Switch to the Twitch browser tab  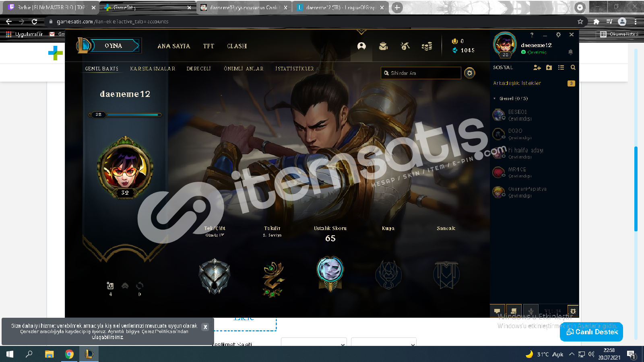coord(52,8)
